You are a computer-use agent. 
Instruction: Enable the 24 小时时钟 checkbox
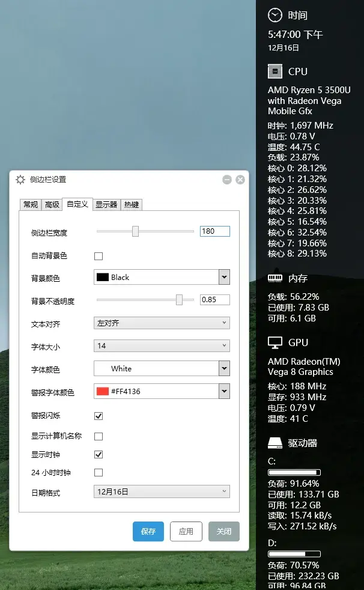(x=99, y=473)
